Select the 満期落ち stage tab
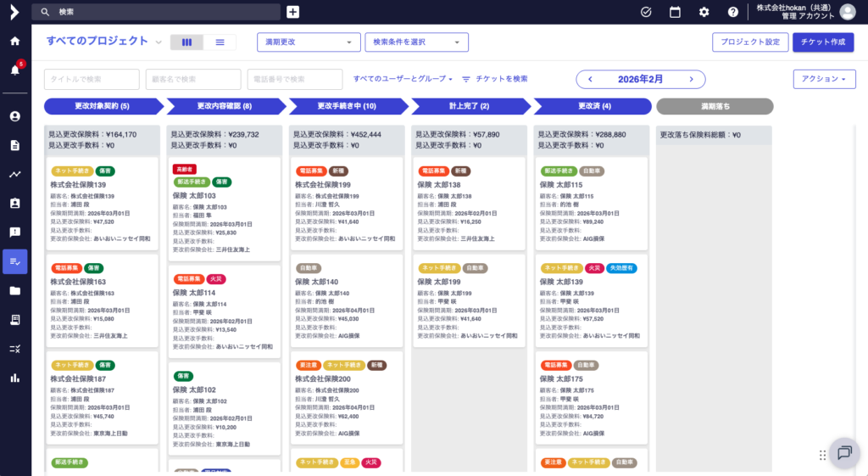This screenshot has width=868, height=476. (x=715, y=106)
